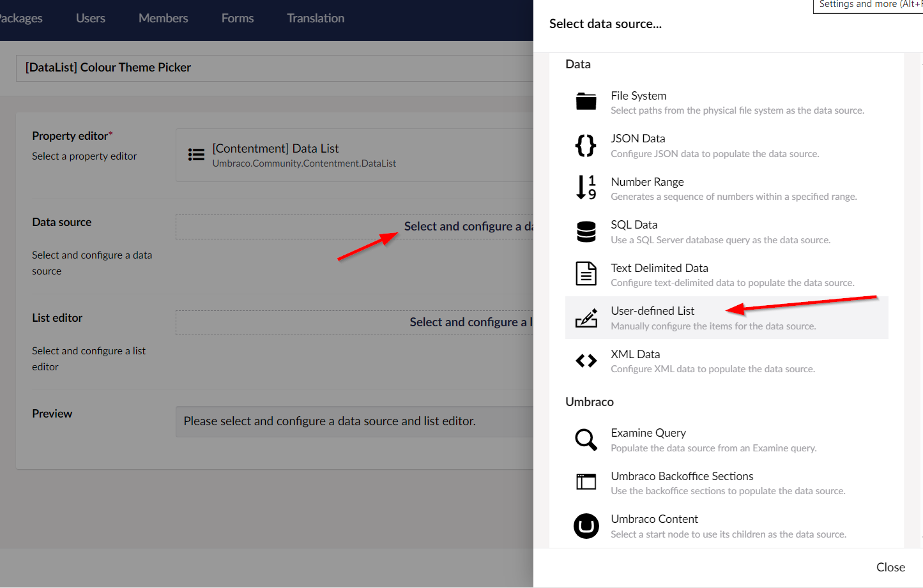
Task: Select Examine Query data source
Action: 726,440
